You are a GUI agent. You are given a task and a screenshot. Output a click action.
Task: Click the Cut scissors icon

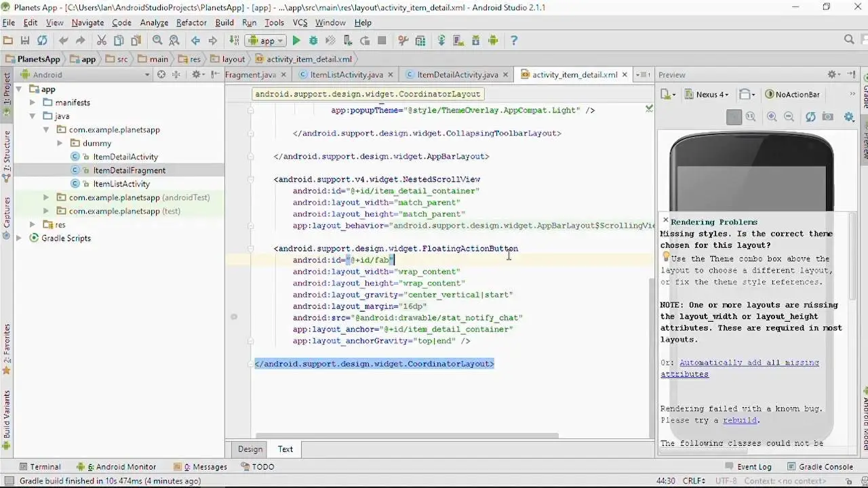102,41
